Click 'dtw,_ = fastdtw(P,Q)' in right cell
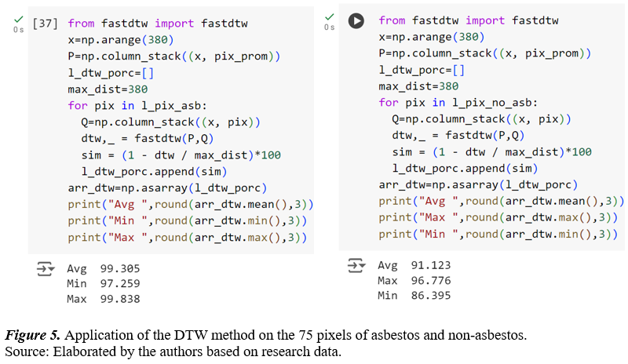This screenshot has height=364, width=628. pyautogui.click(x=458, y=136)
